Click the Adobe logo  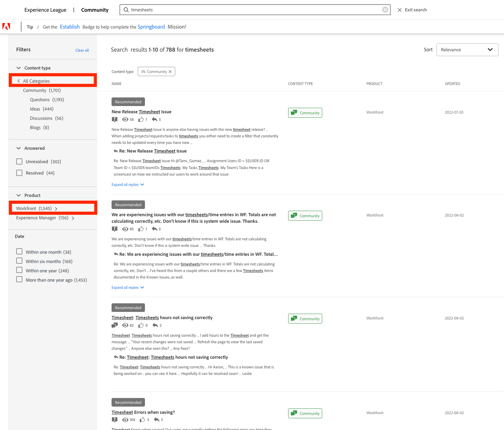[x=6, y=27]
